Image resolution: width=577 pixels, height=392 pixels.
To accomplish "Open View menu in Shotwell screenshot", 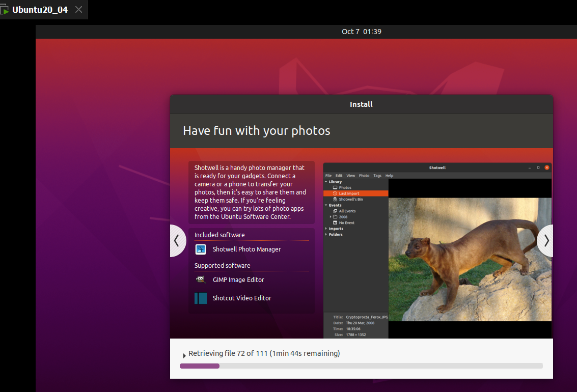I will [351, 176].
